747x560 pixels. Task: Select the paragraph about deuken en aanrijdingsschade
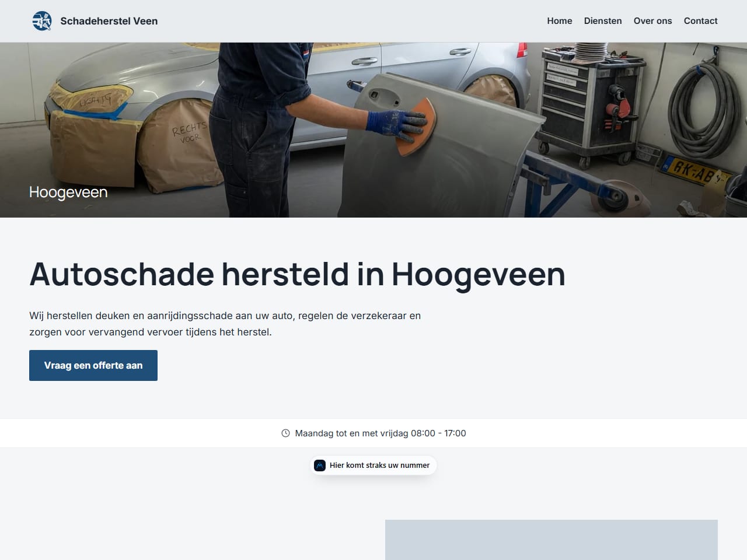point(225,324)
